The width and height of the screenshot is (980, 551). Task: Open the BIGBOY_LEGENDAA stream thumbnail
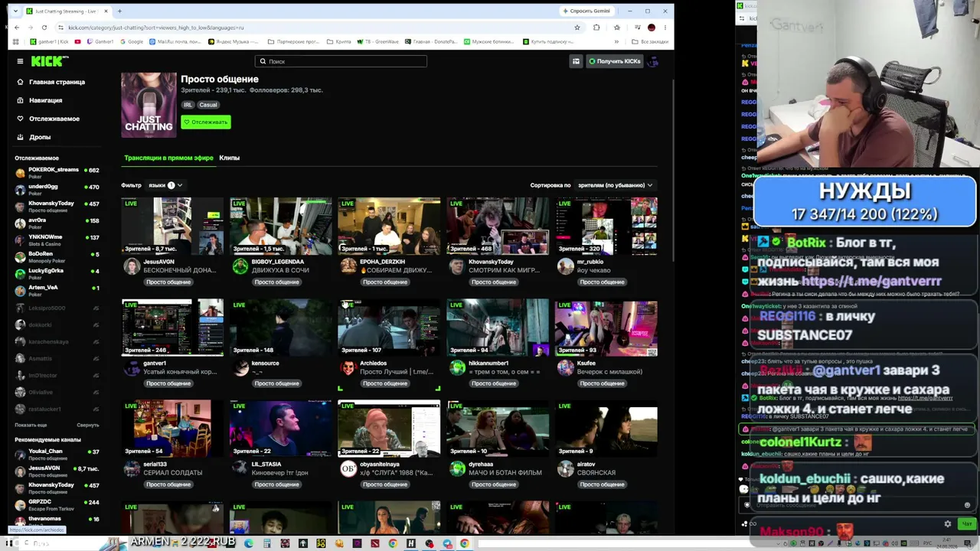[281, 226]
